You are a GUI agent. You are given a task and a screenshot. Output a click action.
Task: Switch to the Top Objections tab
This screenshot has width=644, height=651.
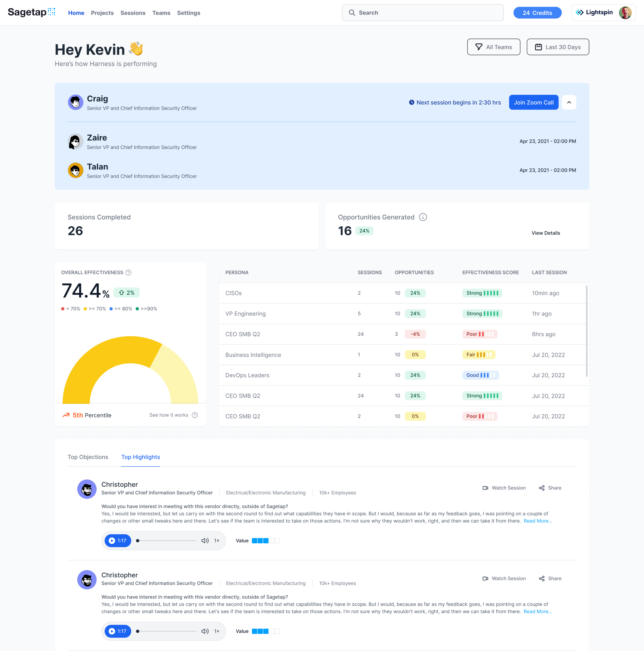tap(88, 457)
